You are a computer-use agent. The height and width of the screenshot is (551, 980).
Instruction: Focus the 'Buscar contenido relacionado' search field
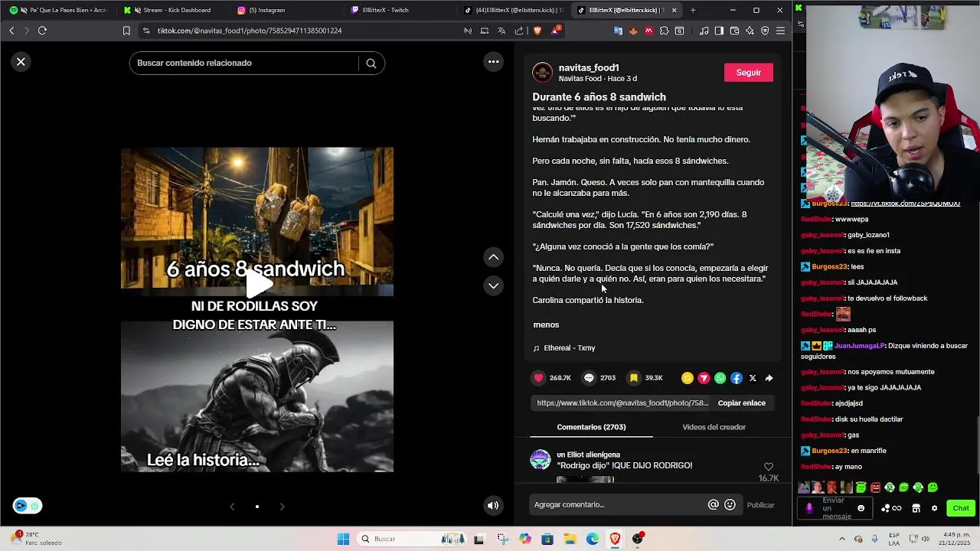coord(245,64)
